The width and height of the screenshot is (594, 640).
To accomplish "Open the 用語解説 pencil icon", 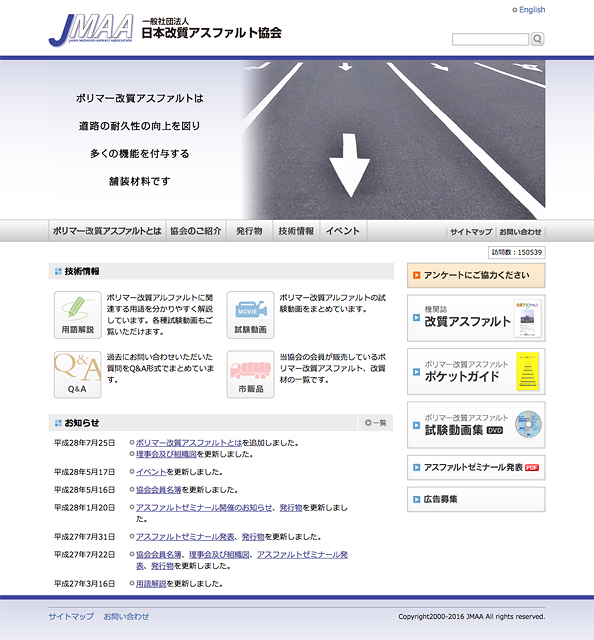I will click(x=78, y=315).
